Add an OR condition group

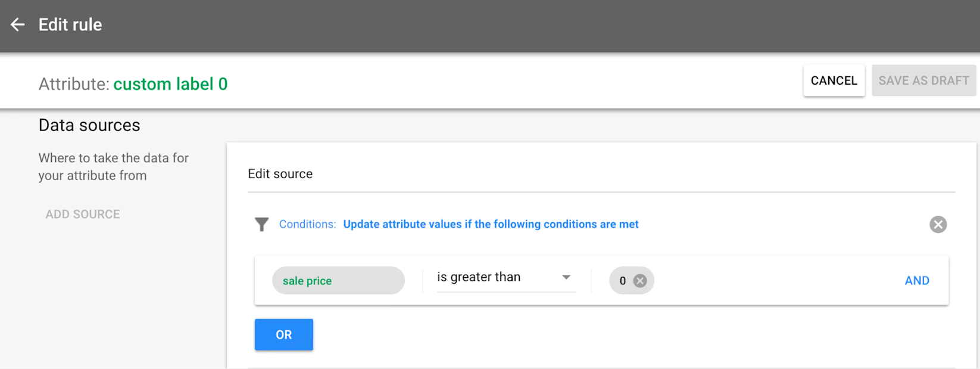283,334
